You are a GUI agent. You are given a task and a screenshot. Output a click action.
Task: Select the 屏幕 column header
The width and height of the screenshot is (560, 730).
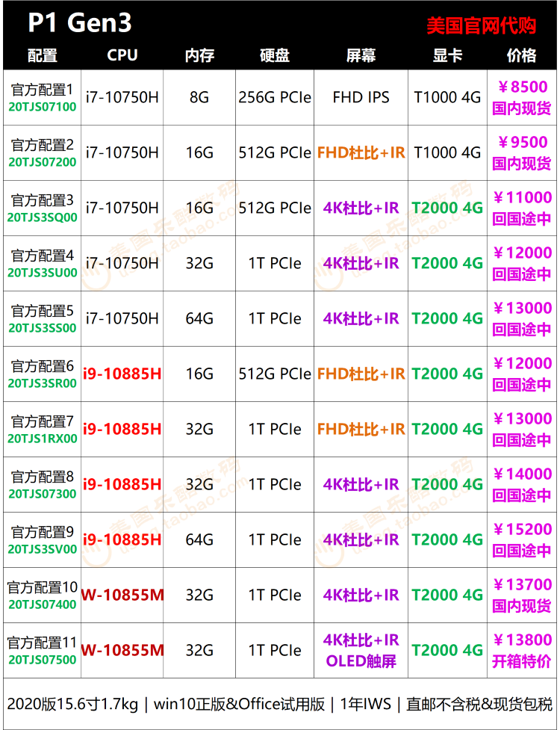coord(361,55)
